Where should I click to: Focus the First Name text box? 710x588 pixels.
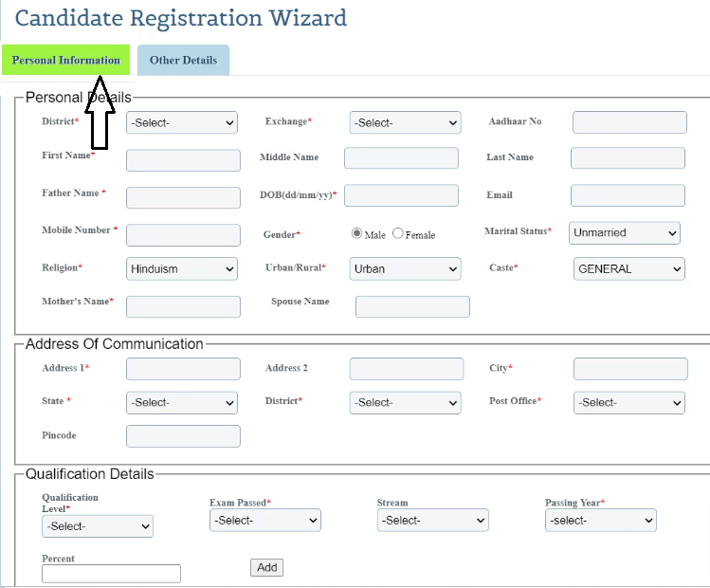pos(183,160)
